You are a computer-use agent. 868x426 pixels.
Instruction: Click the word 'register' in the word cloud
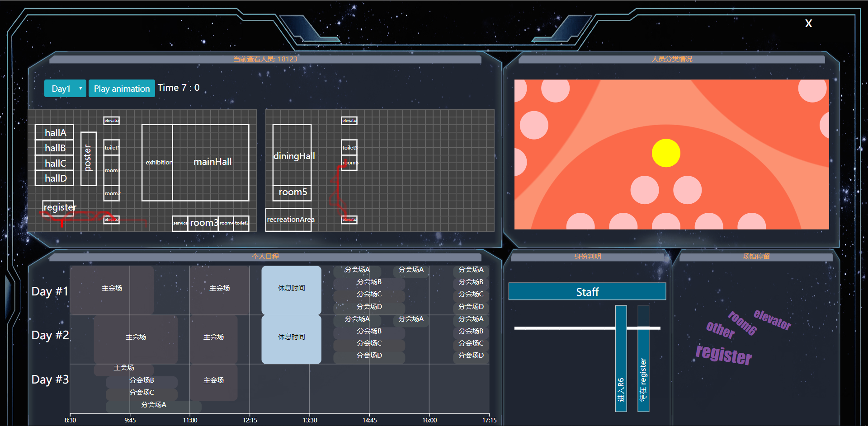(723, 355)
